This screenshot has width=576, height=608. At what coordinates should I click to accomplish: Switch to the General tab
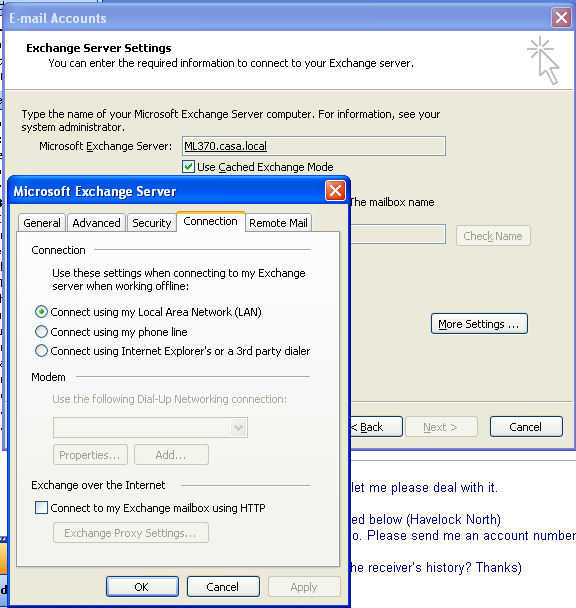point(42,223)
